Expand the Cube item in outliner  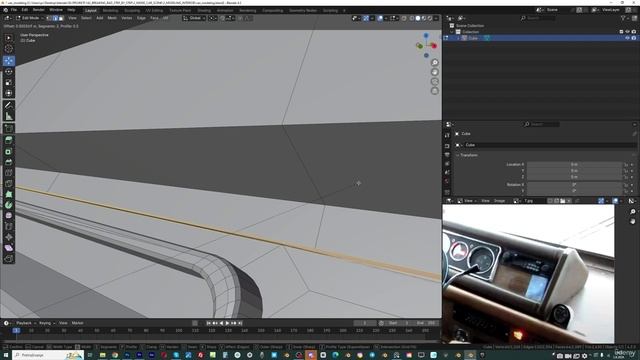[x=458, y=38]
